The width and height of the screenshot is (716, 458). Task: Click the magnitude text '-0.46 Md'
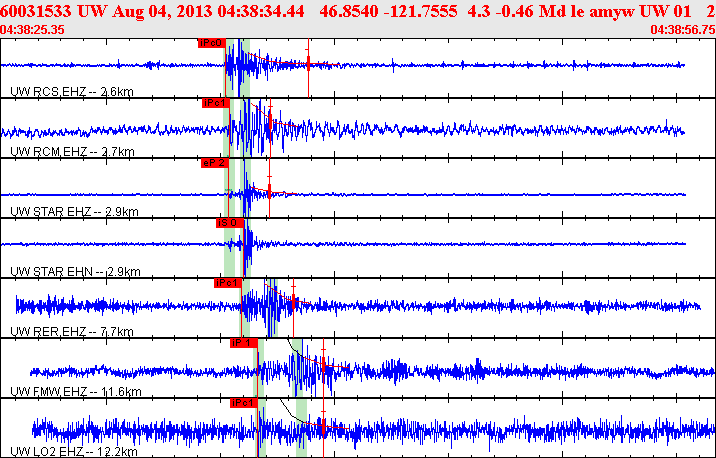tap(531, 11)
